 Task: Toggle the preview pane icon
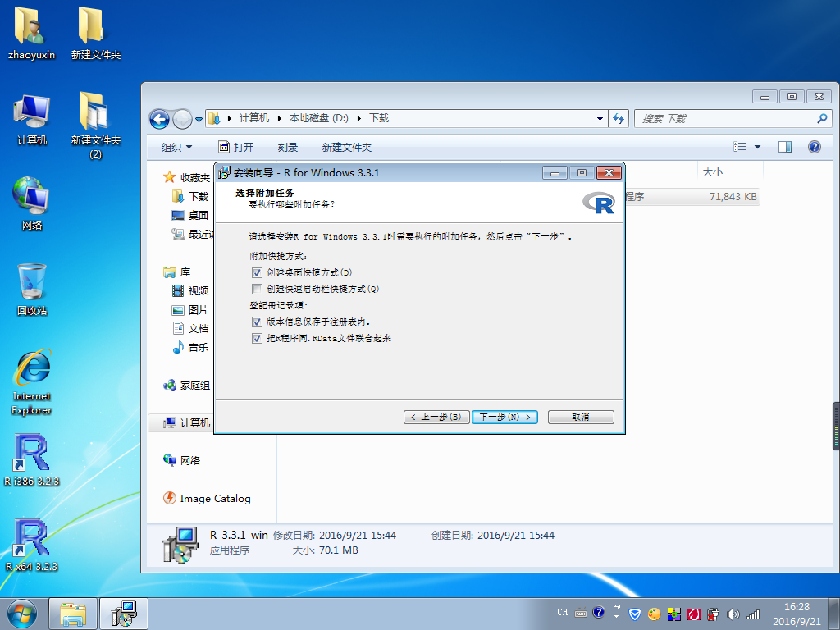point(785,147)
